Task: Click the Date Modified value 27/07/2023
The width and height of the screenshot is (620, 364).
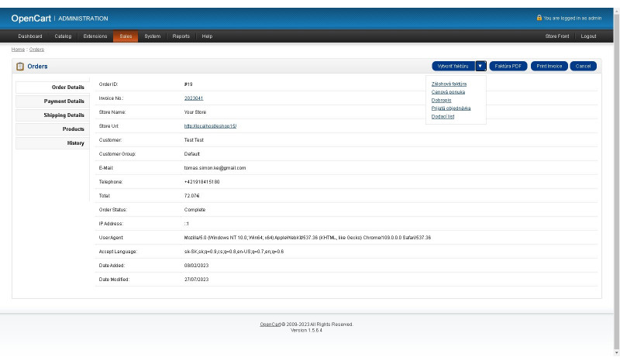Action: 197,280
